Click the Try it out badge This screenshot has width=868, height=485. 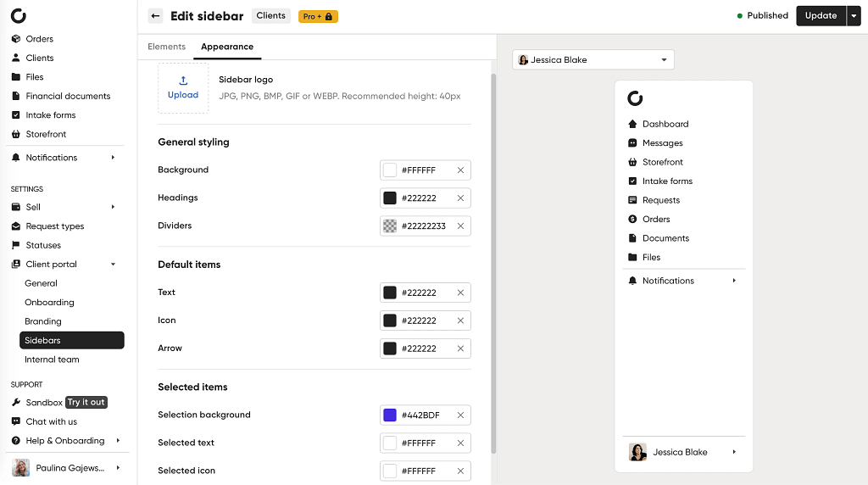pyautogui.click(x=86, y=403)
